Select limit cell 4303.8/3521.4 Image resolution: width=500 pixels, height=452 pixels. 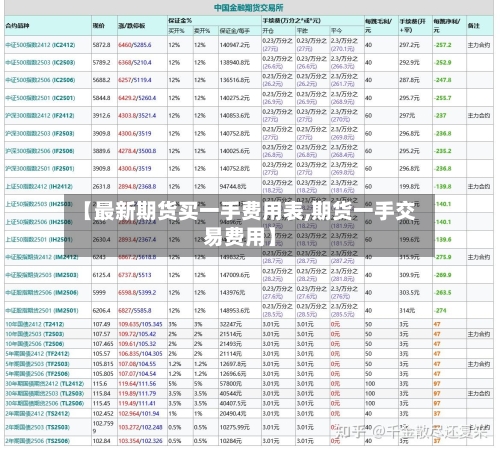(x=137, y=116)
